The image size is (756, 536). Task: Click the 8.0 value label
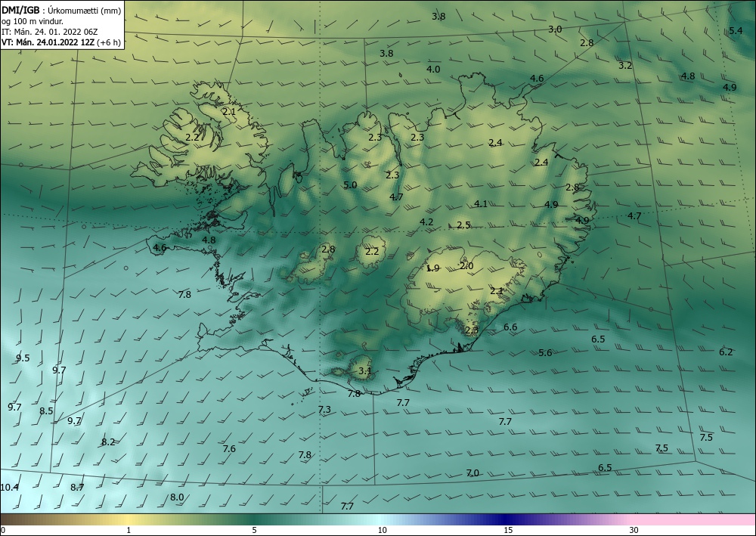click(177, 497)
